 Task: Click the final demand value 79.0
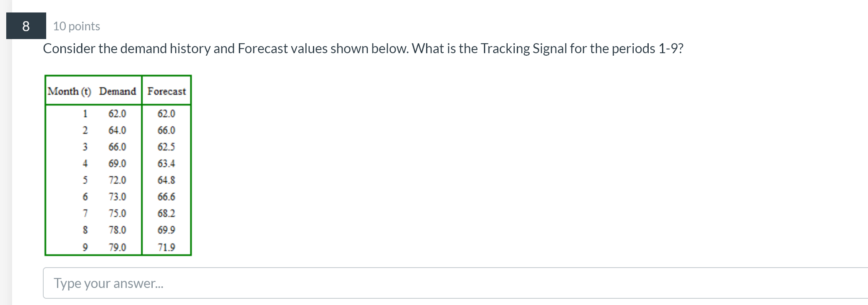coord(118,246)
